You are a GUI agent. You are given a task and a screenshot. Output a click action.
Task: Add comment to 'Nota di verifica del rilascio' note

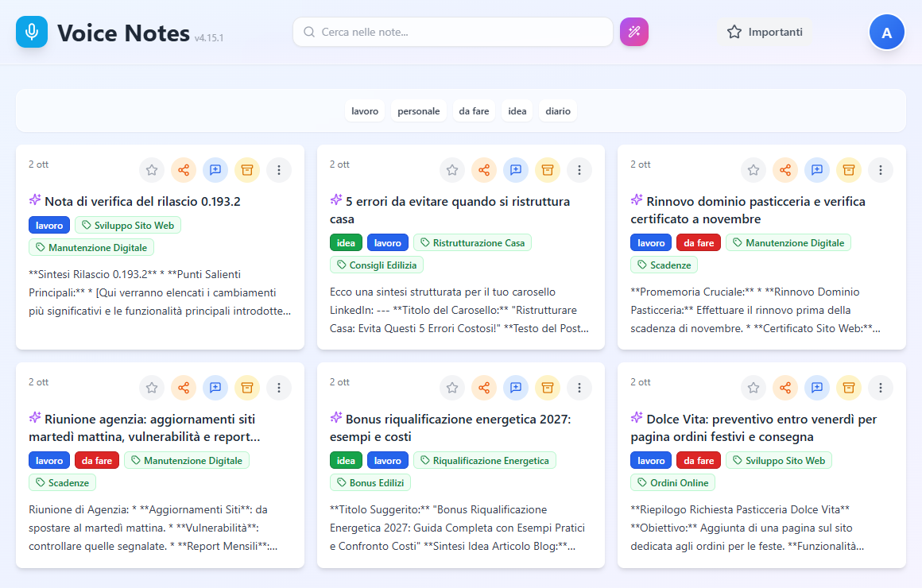click(215, 170)
